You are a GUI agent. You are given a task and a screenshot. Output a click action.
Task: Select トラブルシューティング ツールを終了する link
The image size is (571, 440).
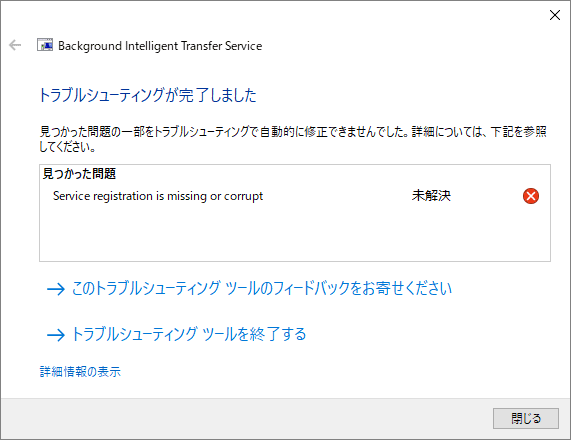[189, 334]
